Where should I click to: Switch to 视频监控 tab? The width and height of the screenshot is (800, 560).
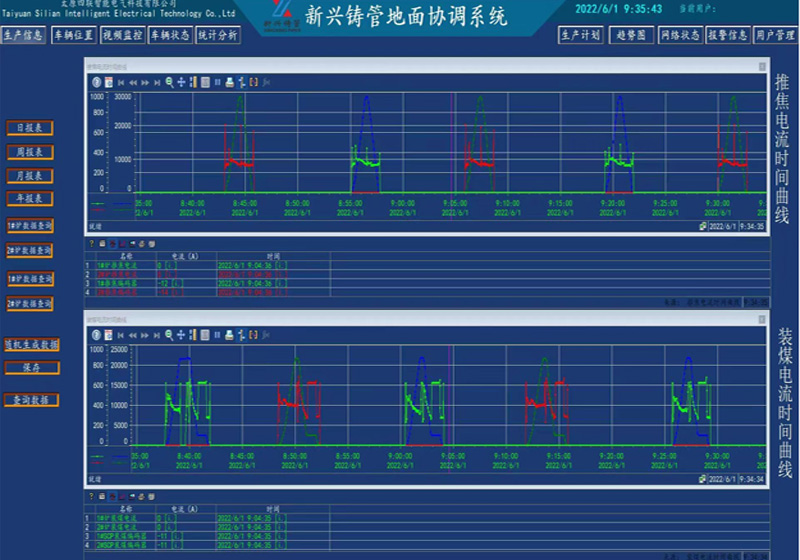click(x=121, y=35)
